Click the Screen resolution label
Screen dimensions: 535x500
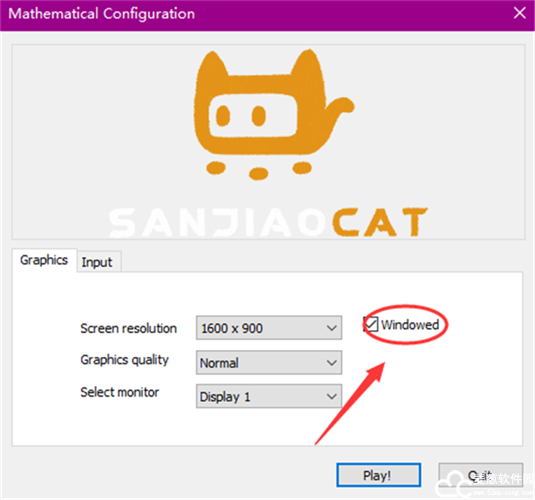point(129,328)
